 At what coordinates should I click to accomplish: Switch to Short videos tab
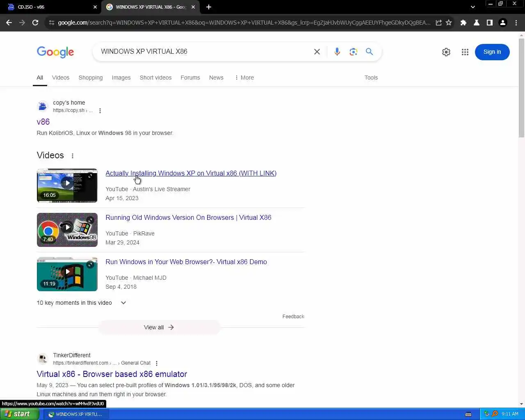tap(155, 78)
